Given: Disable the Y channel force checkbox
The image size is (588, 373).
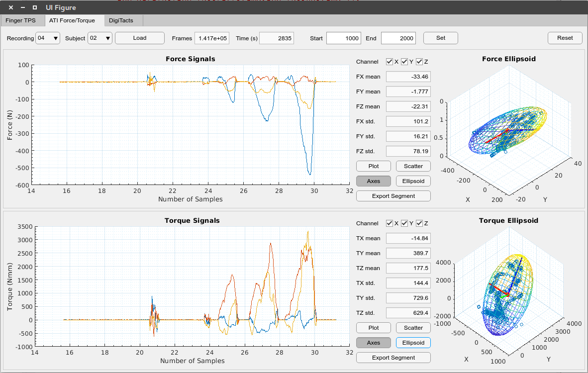Looking at the screenshot, I should click(x=404, y=62).
